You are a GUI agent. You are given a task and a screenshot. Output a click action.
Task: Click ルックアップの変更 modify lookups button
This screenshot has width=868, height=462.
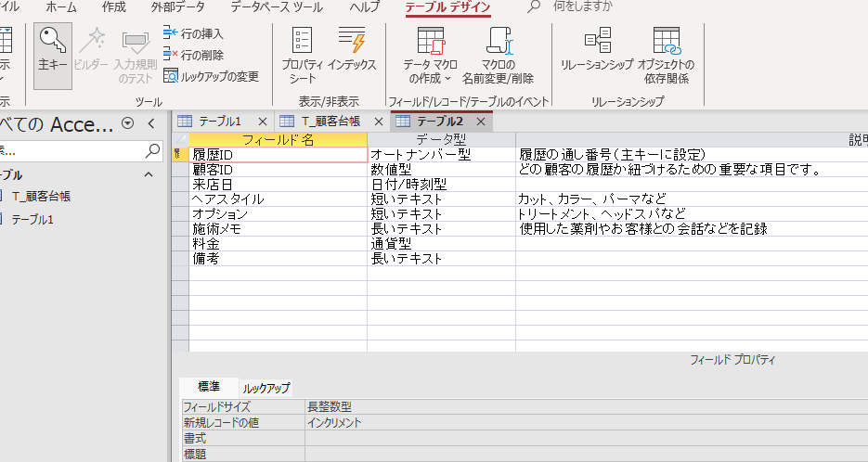[211, 76]
